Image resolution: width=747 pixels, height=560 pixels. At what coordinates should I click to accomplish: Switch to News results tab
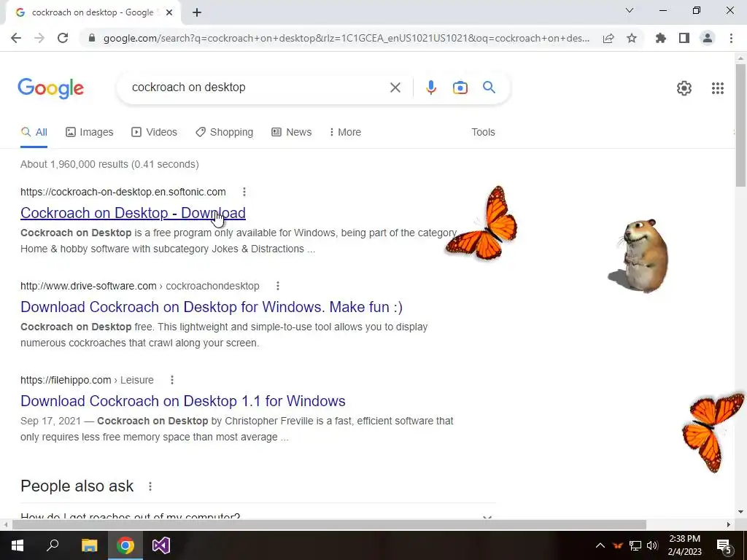[292, 133]
